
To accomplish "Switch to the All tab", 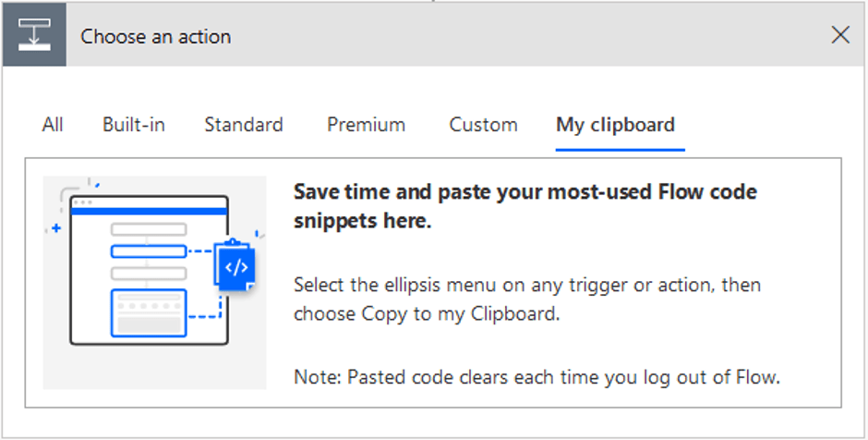I will [x=53, y=125].
